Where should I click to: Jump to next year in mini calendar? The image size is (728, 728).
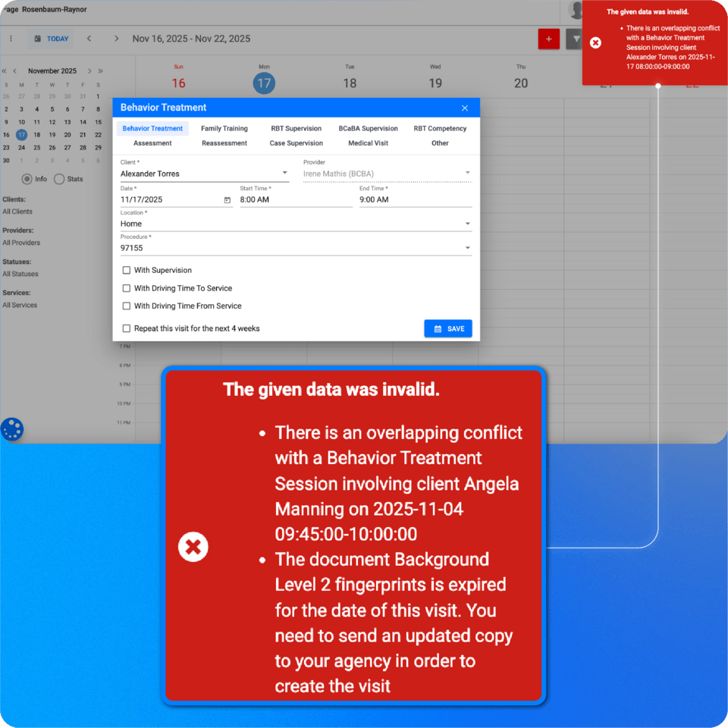tap(100, 71)
